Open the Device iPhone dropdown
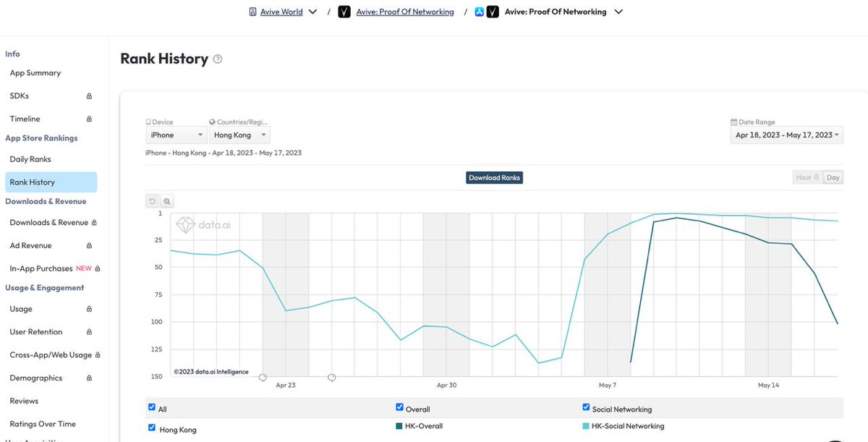The height and width of the screenshot is (442, 868). pos(178,135)
